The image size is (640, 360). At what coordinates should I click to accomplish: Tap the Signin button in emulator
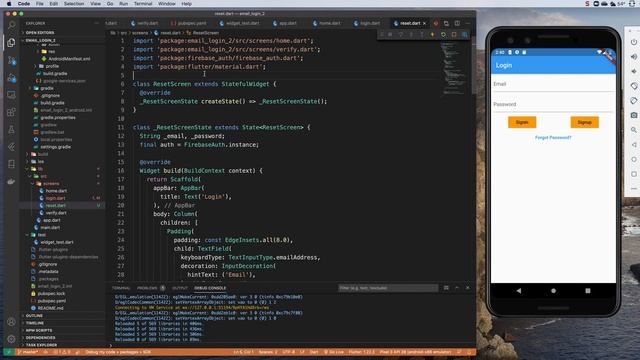click(x=522, y=122)
